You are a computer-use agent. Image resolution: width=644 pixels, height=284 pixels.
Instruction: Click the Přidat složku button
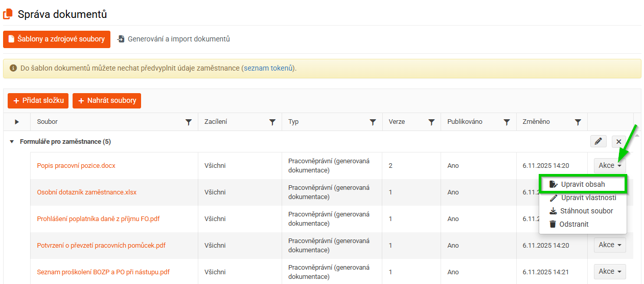click(38, 101)
